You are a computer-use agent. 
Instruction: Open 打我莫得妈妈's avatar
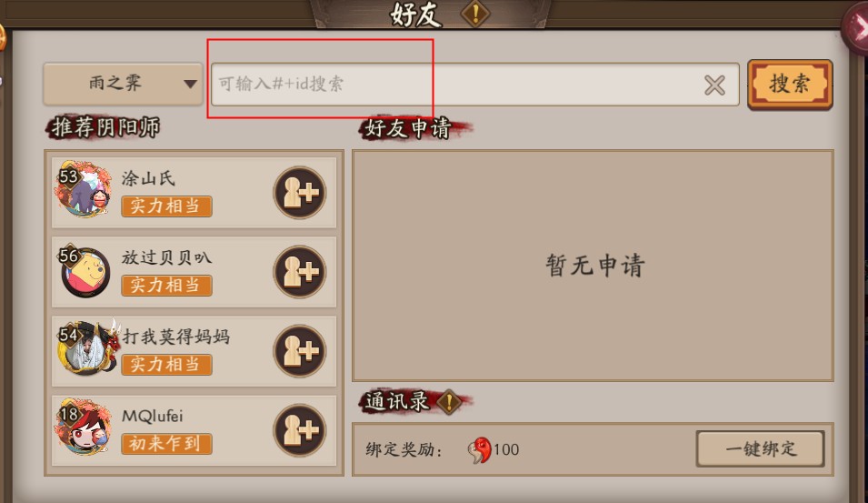click(87, 347)
